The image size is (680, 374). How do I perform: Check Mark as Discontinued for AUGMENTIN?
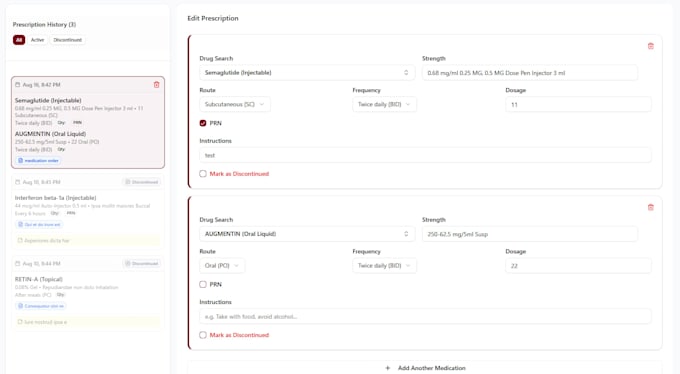click(203, 335)
